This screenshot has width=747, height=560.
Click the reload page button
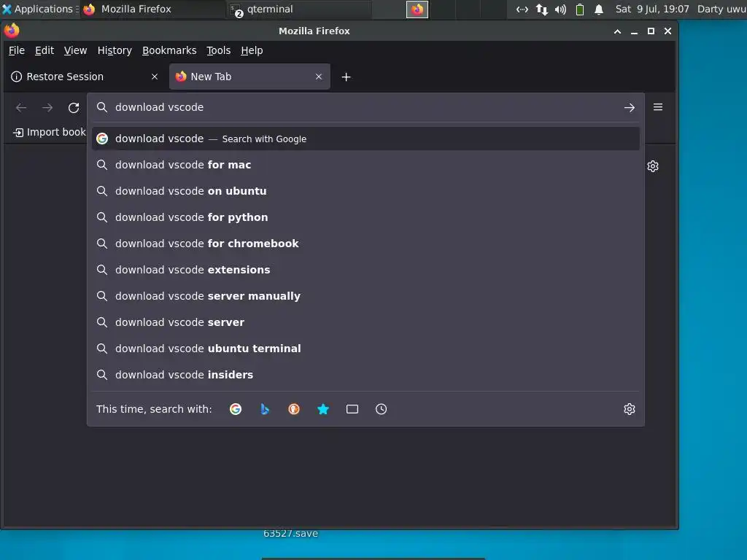pyautogui.click(x=74, y=108)
